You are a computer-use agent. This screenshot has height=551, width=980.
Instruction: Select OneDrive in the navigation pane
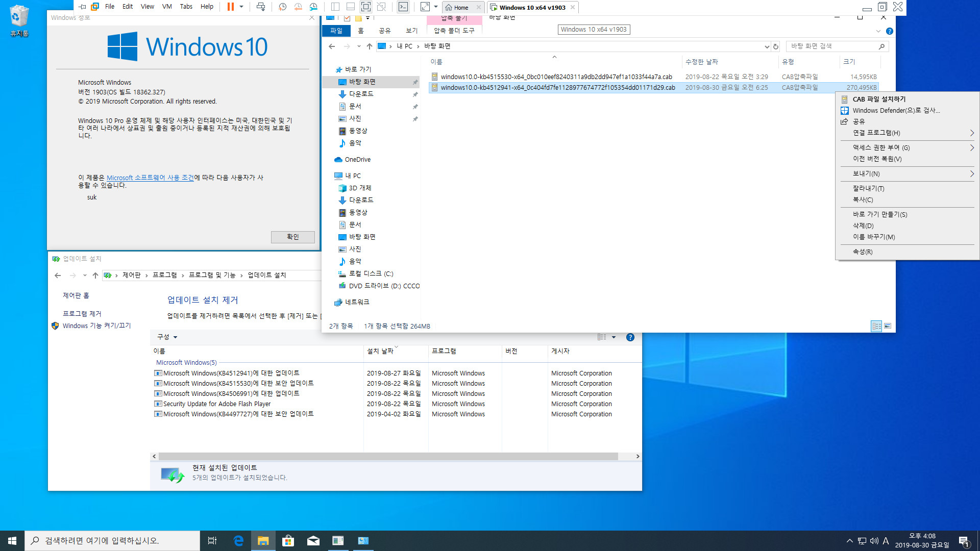click(x=357, y=160)
